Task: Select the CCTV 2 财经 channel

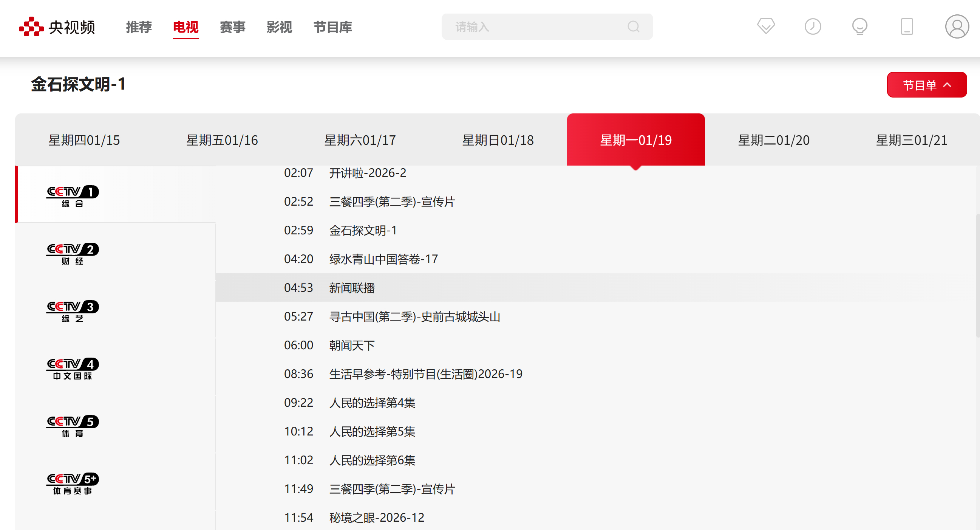Action: click(72, 253)
